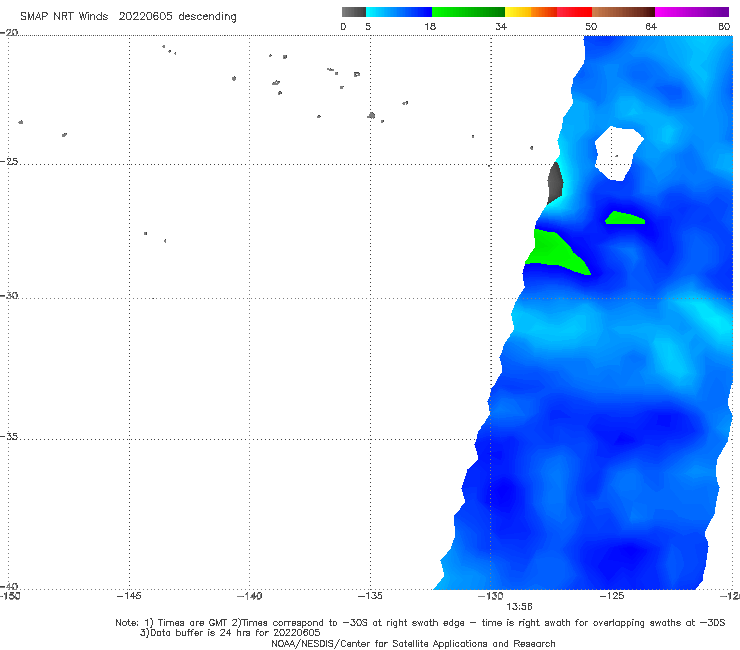740x650 pixels.
Task: Click the note '3)Data buffer is 24 hrs for 20220605'
Action: (x=230, y=633)
